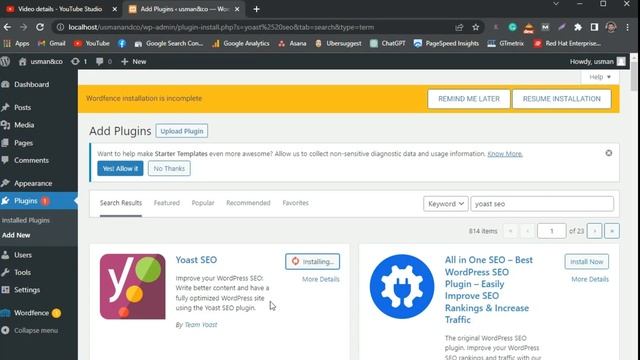Open Ubersuggest bookmark
640x360 pixels.
[338, 43]
